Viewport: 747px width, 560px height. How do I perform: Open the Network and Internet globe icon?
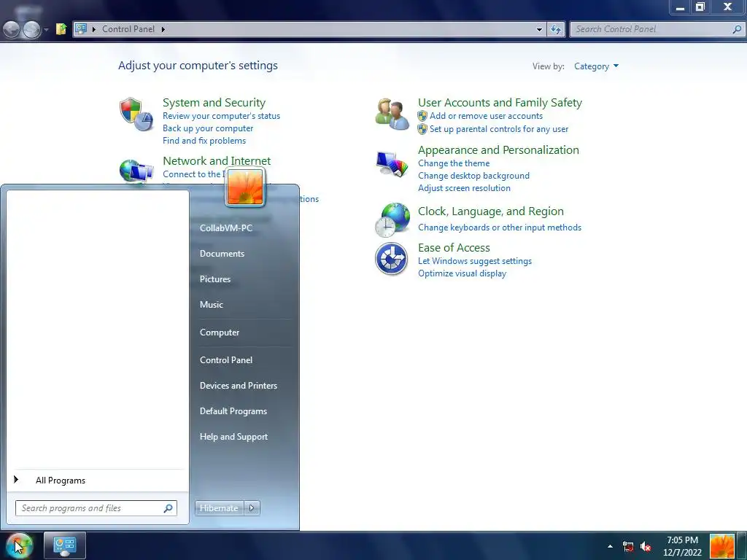pos(136,171)
